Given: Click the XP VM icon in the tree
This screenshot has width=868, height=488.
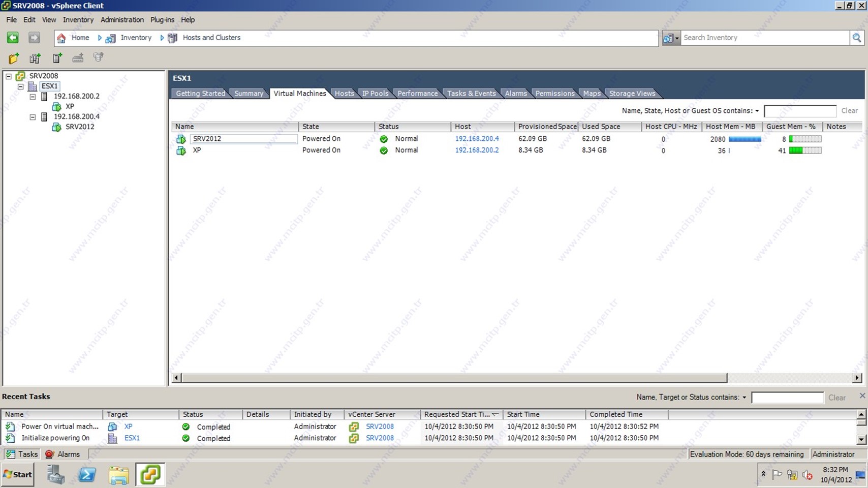Looking at the screenshot, I should pyautogui.click(x=57, y=107).
